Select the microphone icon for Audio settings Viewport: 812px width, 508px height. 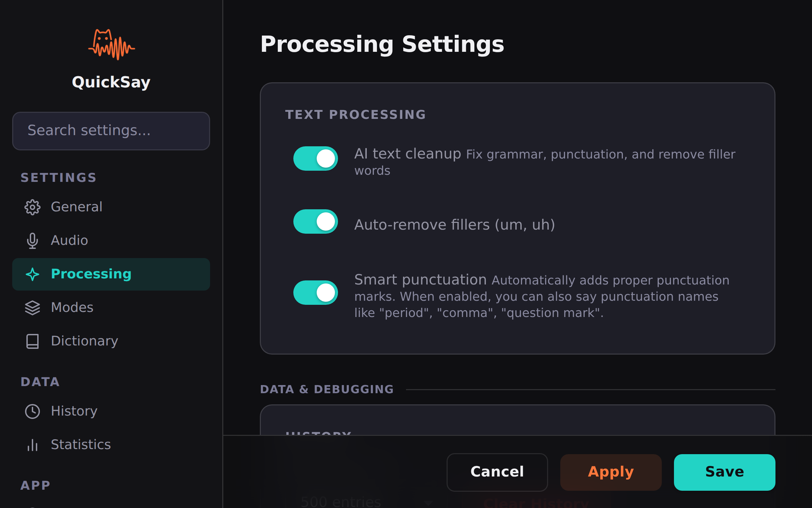point(32,240)
